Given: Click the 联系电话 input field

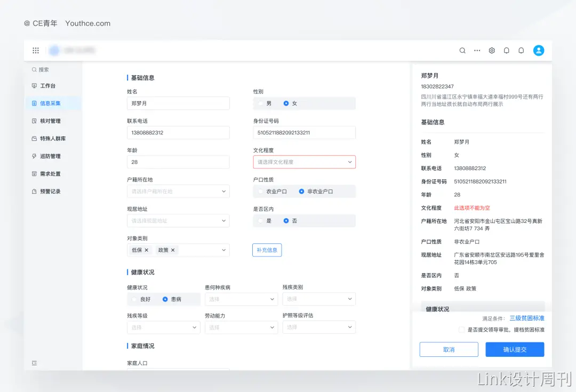Looking at the screenshot, I should click(x=178, y=133).
